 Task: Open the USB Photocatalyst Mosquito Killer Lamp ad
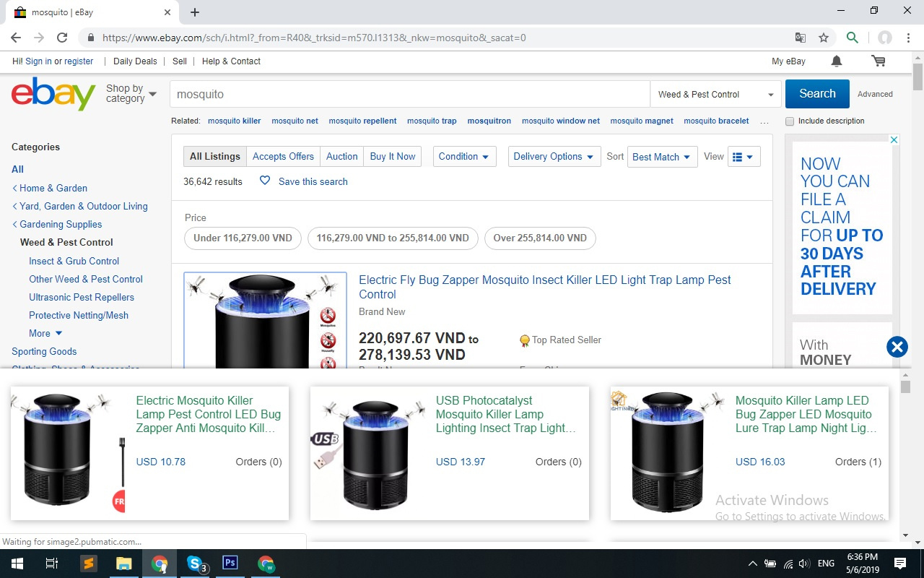450,452
